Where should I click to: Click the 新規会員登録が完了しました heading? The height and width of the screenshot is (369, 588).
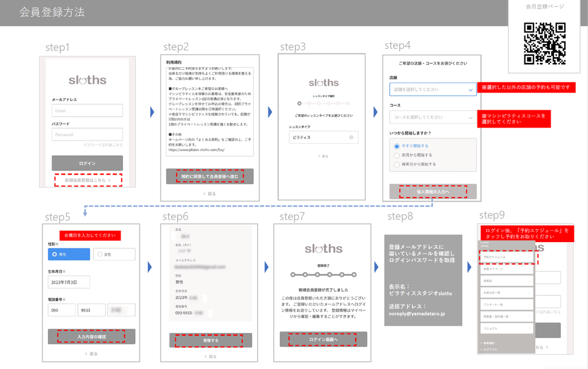[x=323, y=290]
